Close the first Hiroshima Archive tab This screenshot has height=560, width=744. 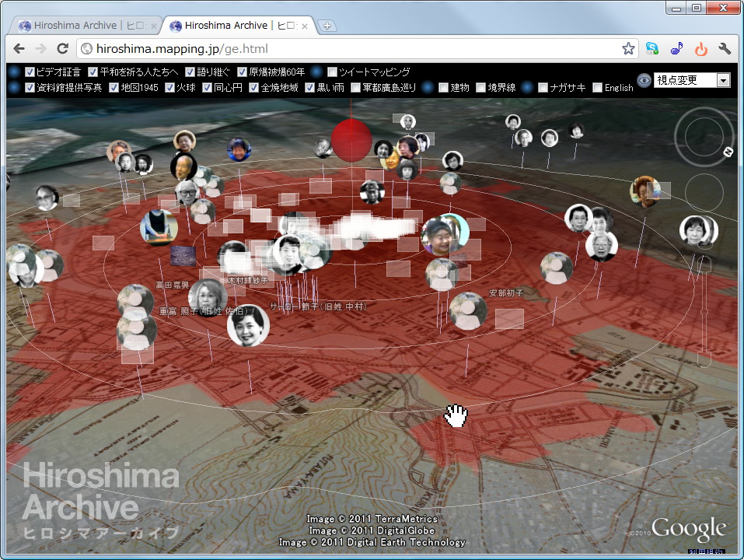click(x=153, y=26)
